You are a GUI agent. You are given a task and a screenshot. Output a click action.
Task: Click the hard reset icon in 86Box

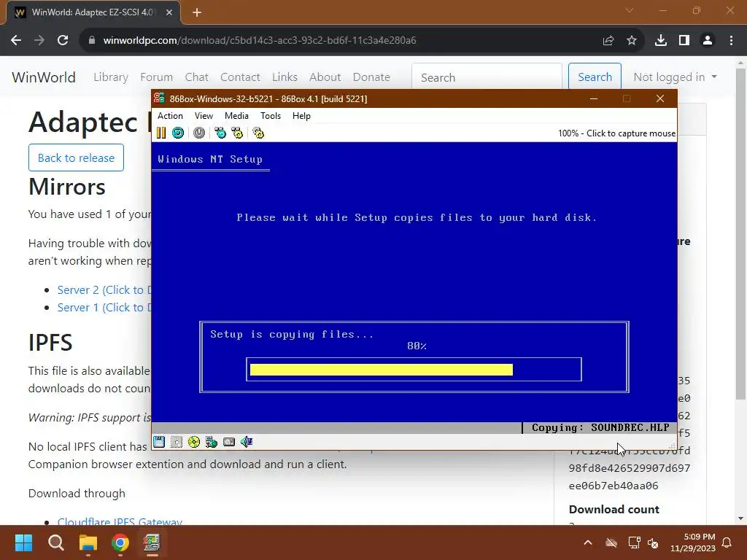[x=178, y=133]
